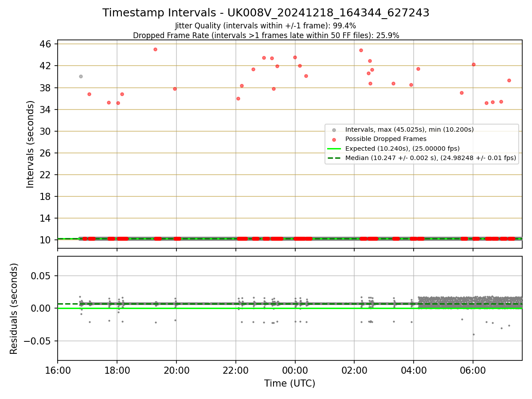Click the 'Residuals (seconds)' y-axis label

pos(14,309)
